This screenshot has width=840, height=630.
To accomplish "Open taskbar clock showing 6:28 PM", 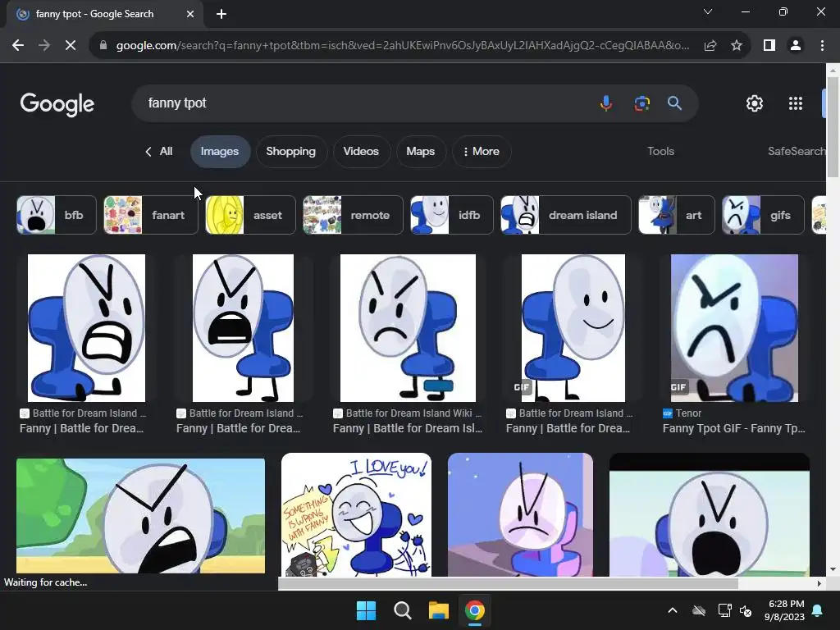I will [x=785, y=610].
